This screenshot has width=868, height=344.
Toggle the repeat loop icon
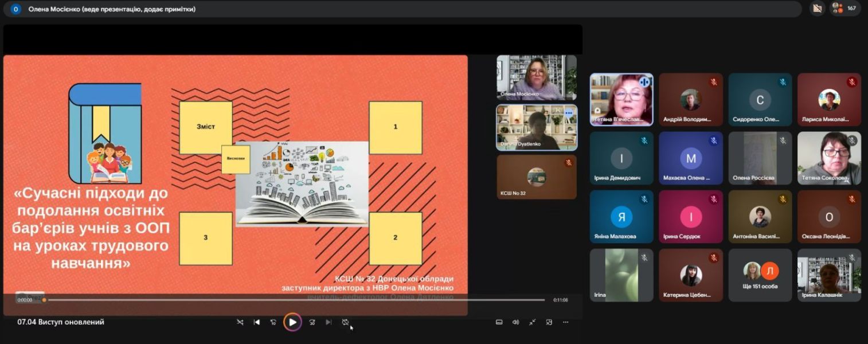click(345, 322)
